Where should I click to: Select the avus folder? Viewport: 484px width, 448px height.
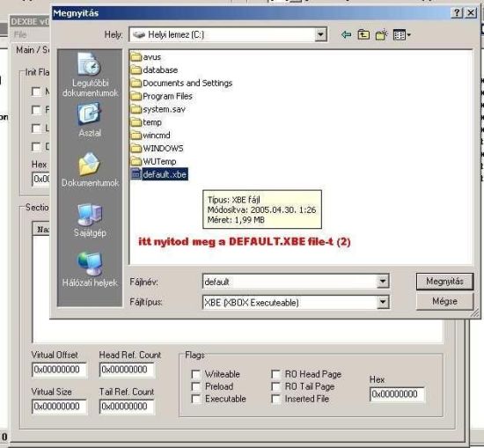(146, 57)
